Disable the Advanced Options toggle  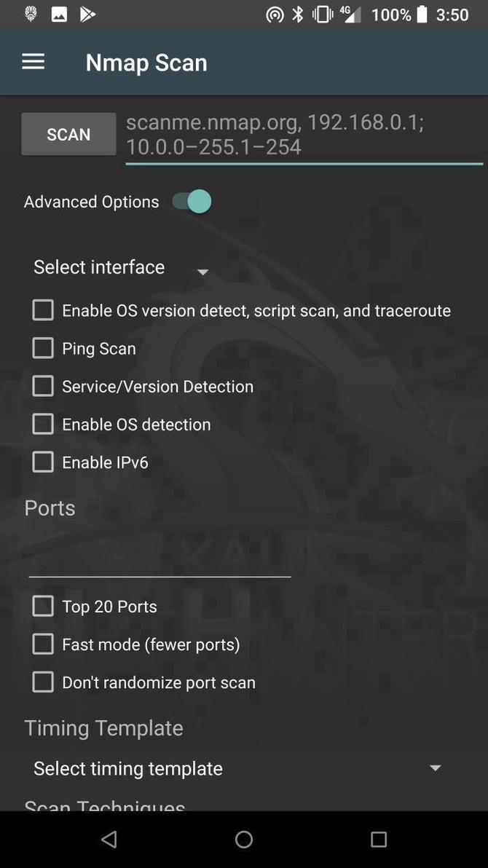click(189, 201)
